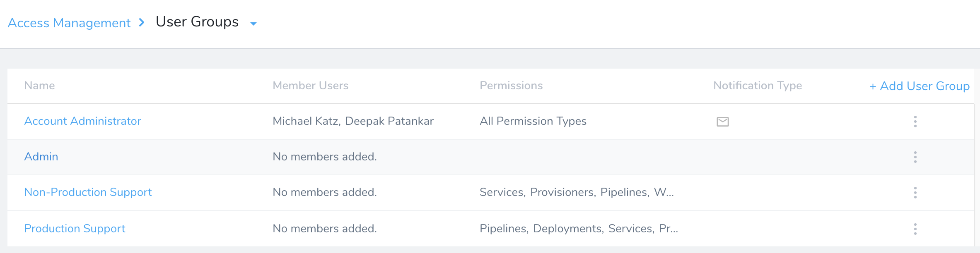
Task: Open the Production Support group
Action: click(x=75, y=229)
